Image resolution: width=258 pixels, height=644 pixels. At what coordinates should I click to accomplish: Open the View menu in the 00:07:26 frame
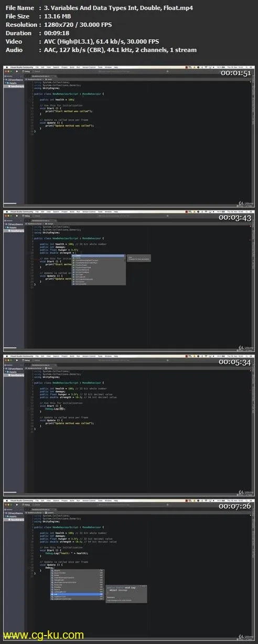click(49, 501)
